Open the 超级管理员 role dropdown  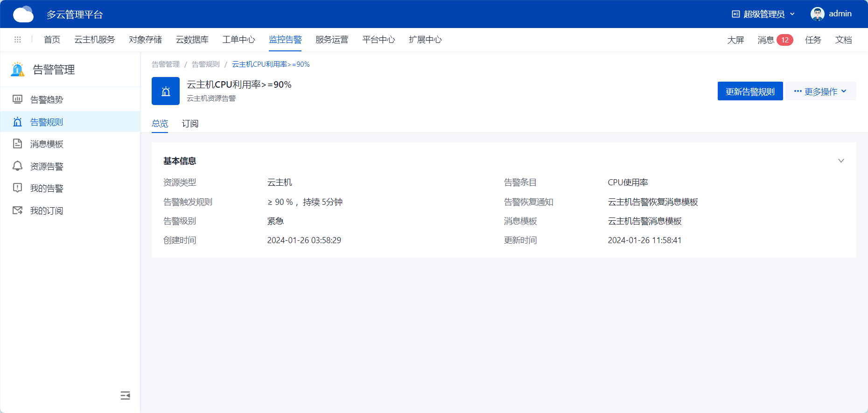point(763,14)
